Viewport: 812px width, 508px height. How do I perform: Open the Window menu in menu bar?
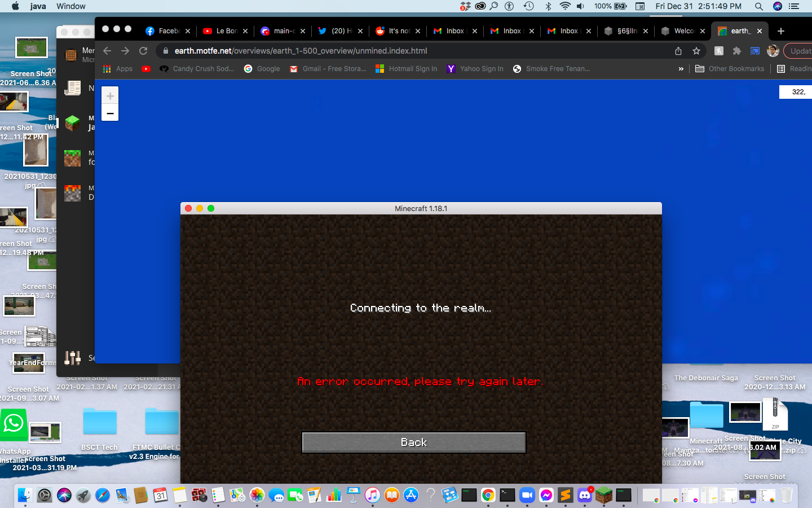coord(70,6)
